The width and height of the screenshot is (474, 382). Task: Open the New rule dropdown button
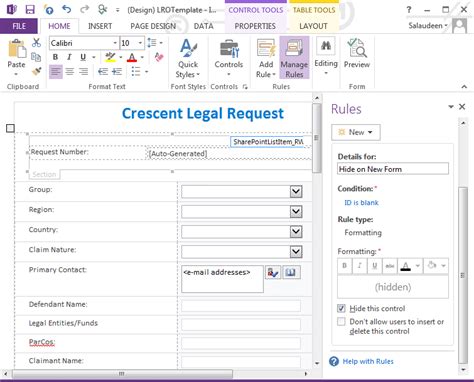click(356, 132)
